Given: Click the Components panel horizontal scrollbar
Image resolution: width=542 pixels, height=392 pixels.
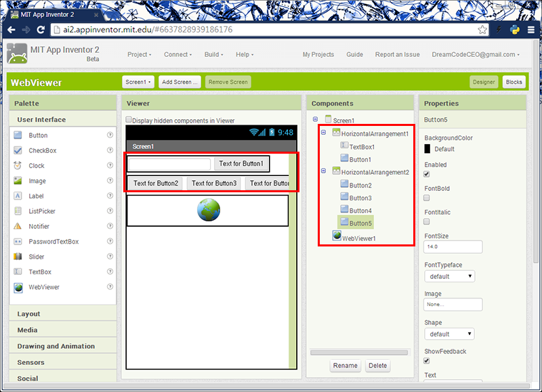Looking at the screenshot, I should pyautogui.click(x=359, y=352).
